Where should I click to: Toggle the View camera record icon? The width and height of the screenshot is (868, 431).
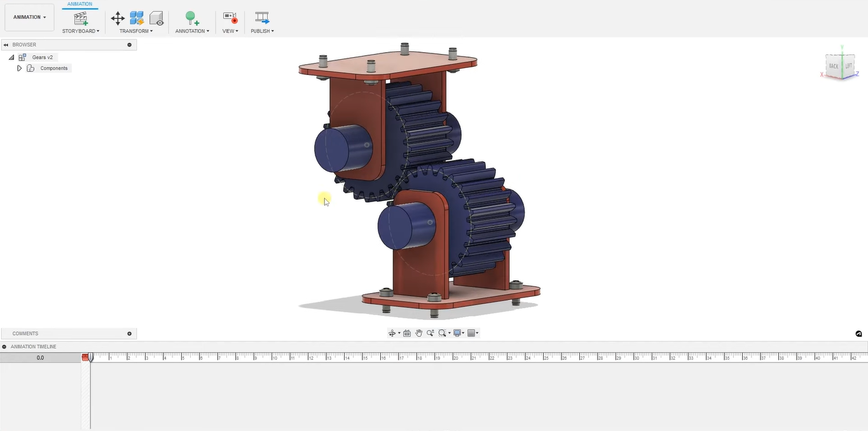pyautogui.click(x=230, y=18)
